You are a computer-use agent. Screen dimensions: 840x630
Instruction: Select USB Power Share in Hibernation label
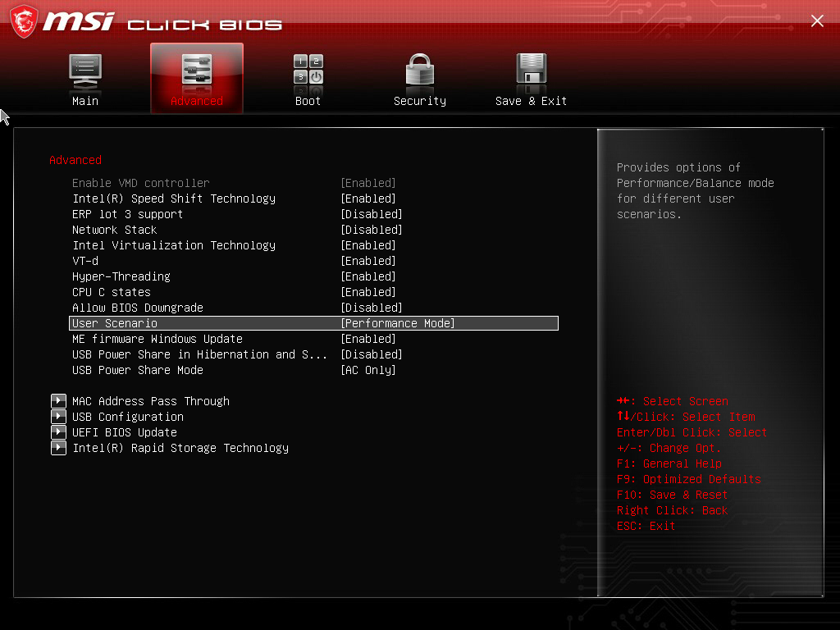(x=199, y=354)
